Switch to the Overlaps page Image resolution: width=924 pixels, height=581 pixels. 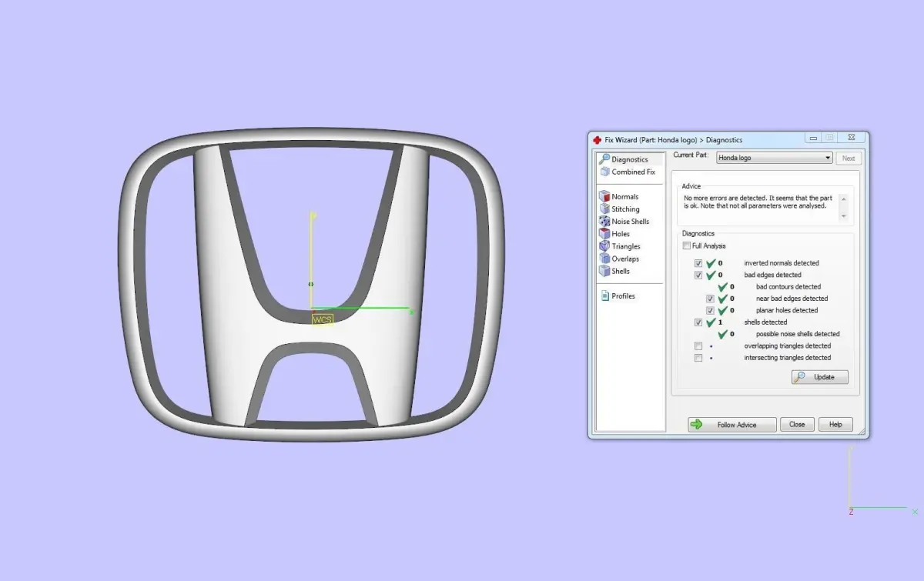[x=619, y=259]
